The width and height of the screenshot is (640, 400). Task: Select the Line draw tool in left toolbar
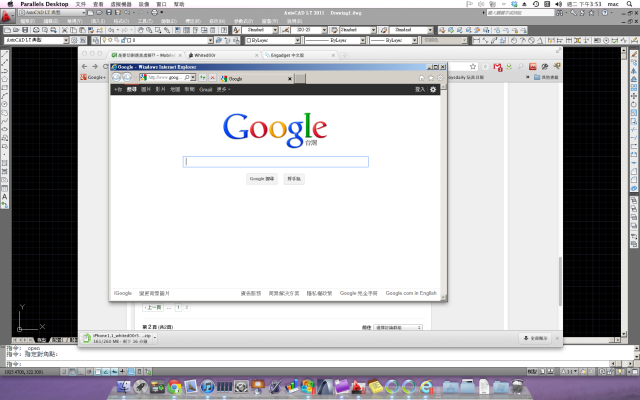coord(5,54)
